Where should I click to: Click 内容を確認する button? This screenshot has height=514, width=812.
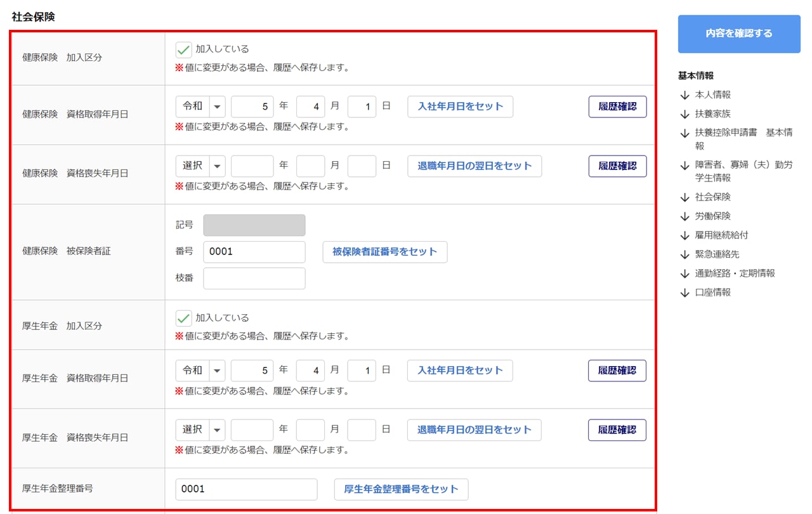point(739,34)
